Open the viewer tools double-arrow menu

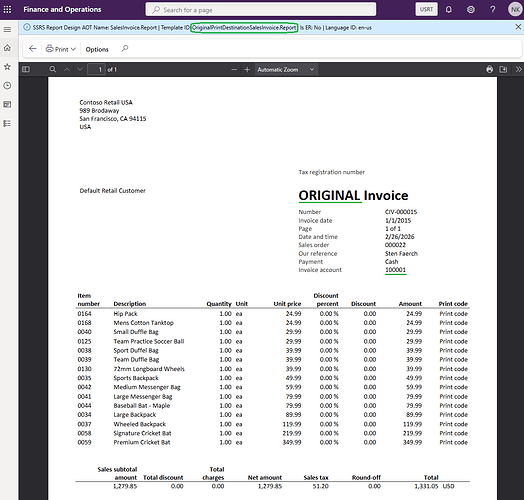(x=518, y=69)
